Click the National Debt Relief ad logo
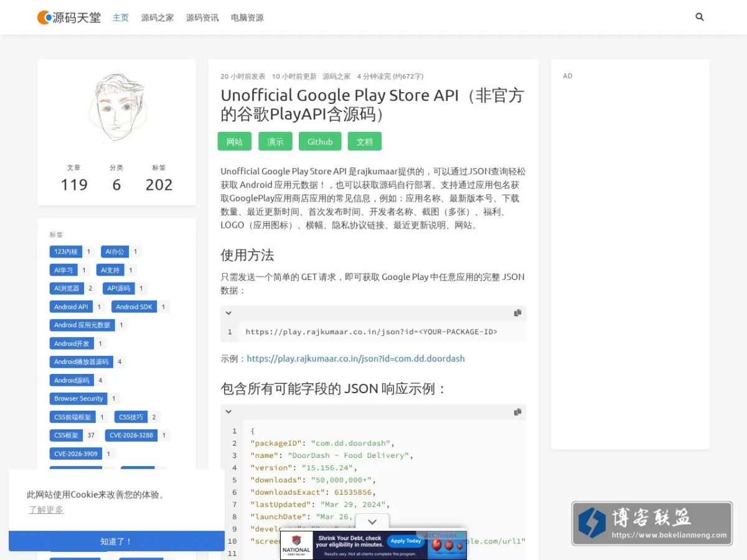 pyautogui.click(x=296, y=545)
